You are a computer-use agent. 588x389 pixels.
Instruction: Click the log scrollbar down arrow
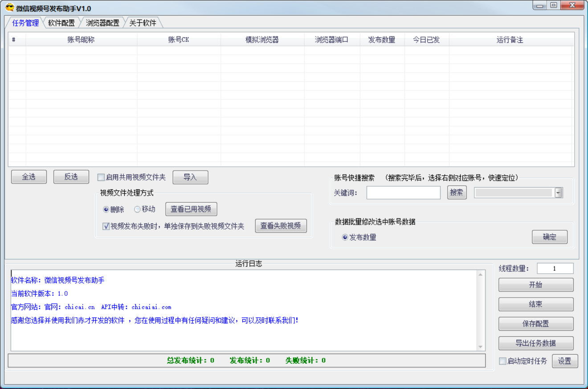pos(481,347)
